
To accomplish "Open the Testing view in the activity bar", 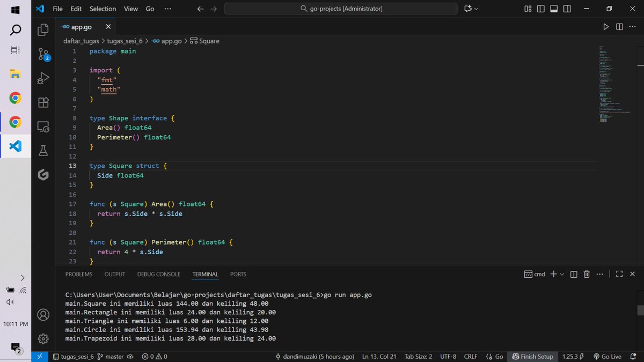I will (x=42, y=150).
